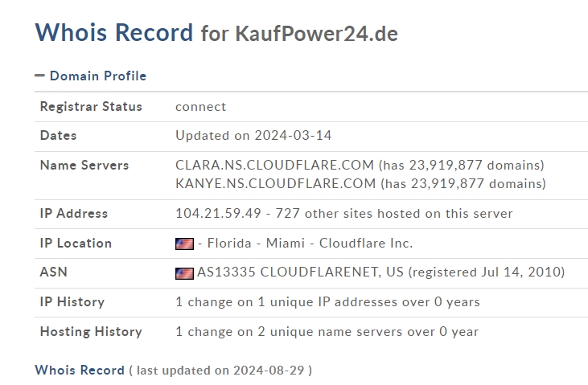Click the Dates row label
Image resolution: width=588 pixels, height=385 pixels.
pyautogui.click(x=58, y=135)
